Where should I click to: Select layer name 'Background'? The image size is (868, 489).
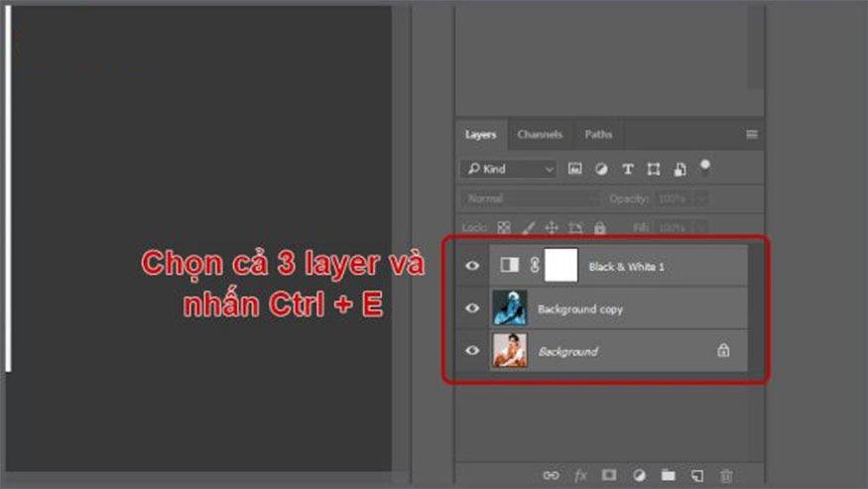568,352
